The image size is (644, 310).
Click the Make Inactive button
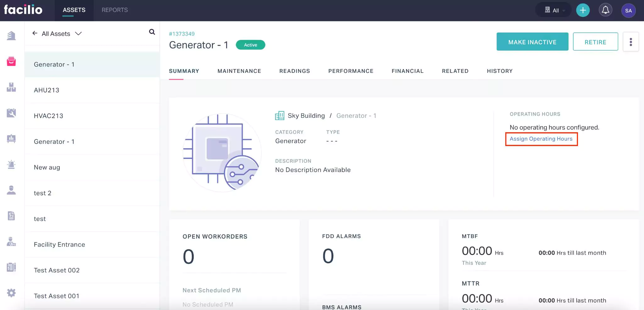[x=532, y=42]
